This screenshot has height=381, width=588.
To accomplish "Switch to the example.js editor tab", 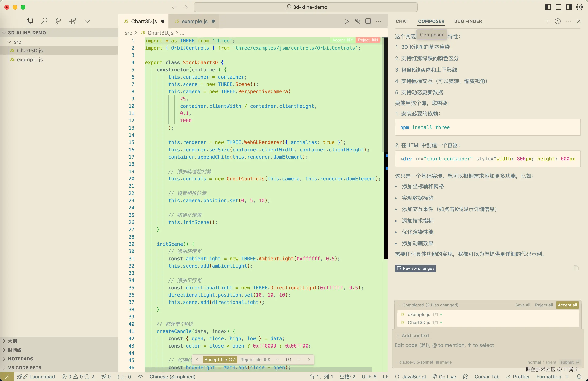I will 194,21.
